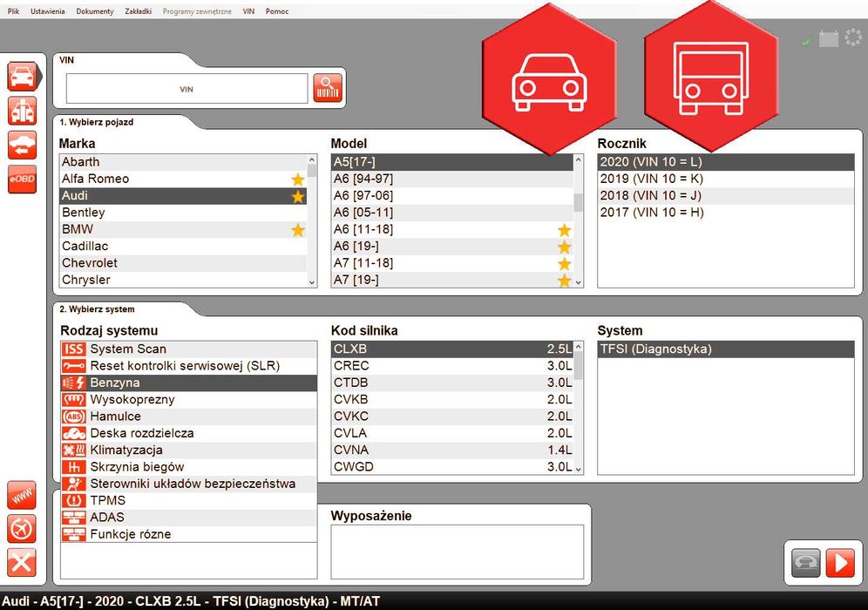
Task: Click the VIN barcode search icon
Action: coord(328,88)
